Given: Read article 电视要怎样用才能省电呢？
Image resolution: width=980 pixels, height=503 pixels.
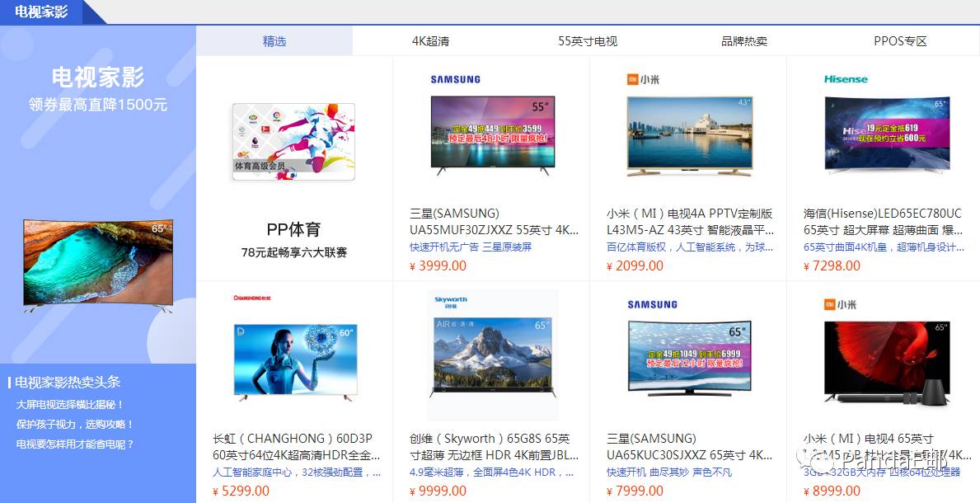Looking at the screenshot, I should [x=75, y=444].
